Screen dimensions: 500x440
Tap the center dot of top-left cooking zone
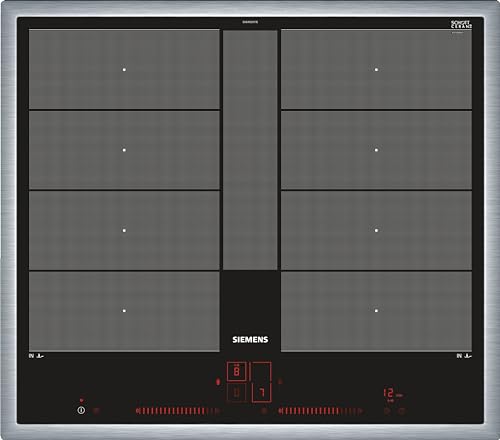click(124, 70)
